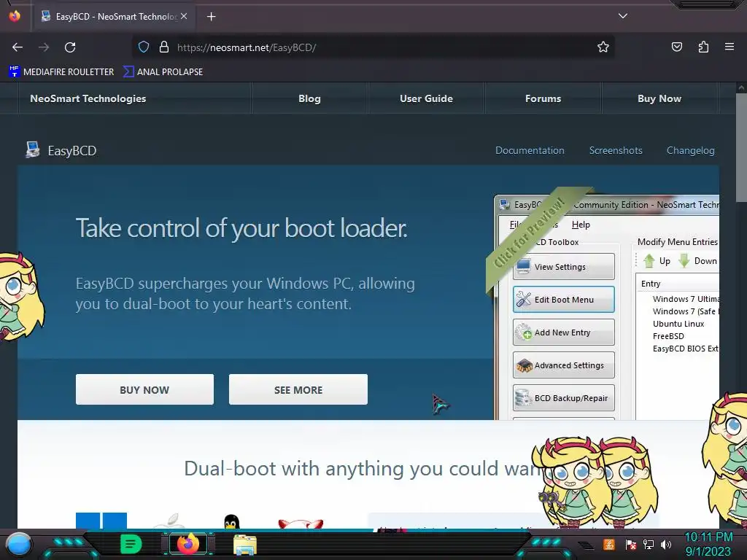Open the Screenshots link
Screen dimensions: 747x560
point(616,150)
